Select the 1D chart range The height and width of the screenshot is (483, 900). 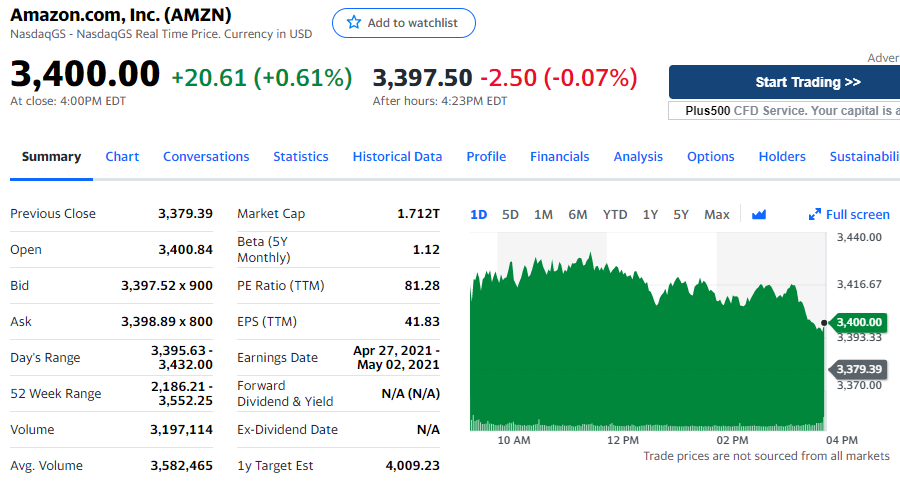click(x=478, y=215)
